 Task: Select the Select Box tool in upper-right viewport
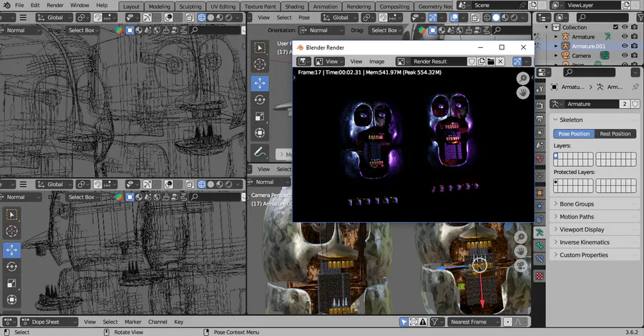pos(260,48)
